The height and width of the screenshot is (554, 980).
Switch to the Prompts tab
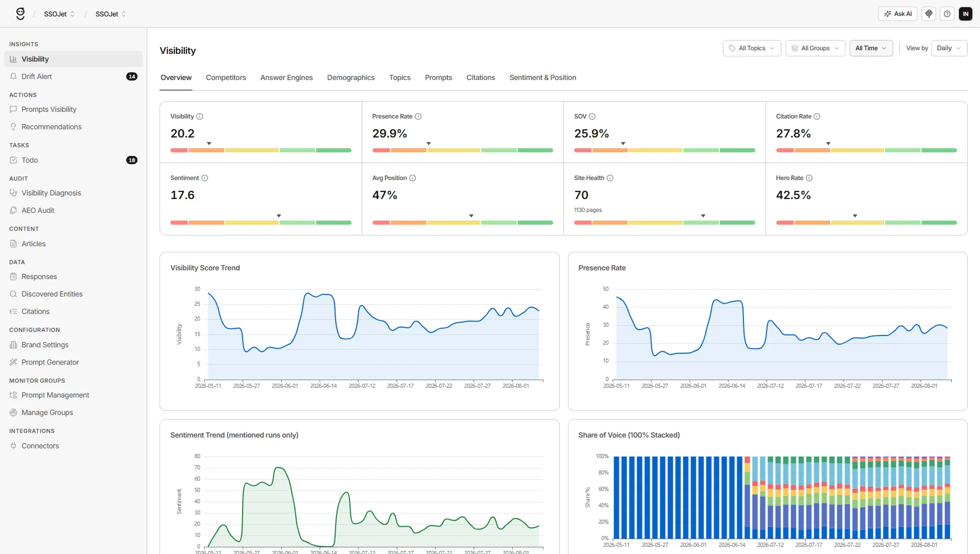coord(438,77)
